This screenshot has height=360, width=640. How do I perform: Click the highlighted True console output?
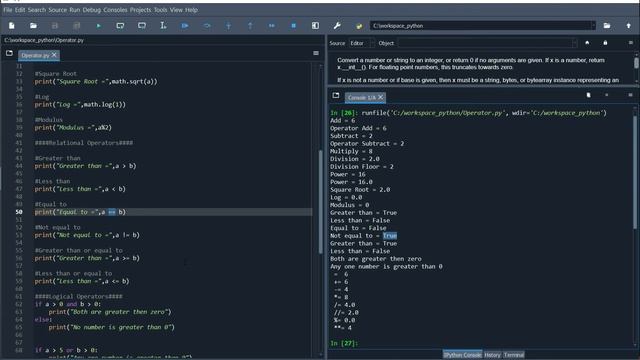pyautogui.click(x=390, y=236)
